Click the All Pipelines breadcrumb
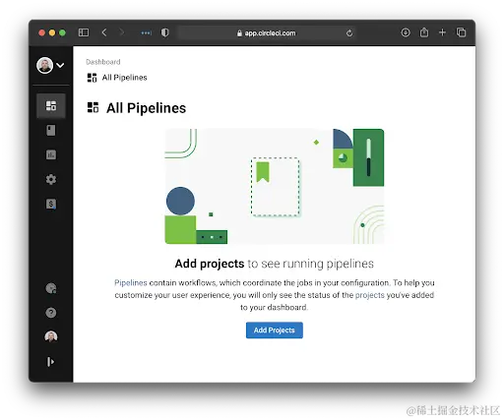 point(124,78)
